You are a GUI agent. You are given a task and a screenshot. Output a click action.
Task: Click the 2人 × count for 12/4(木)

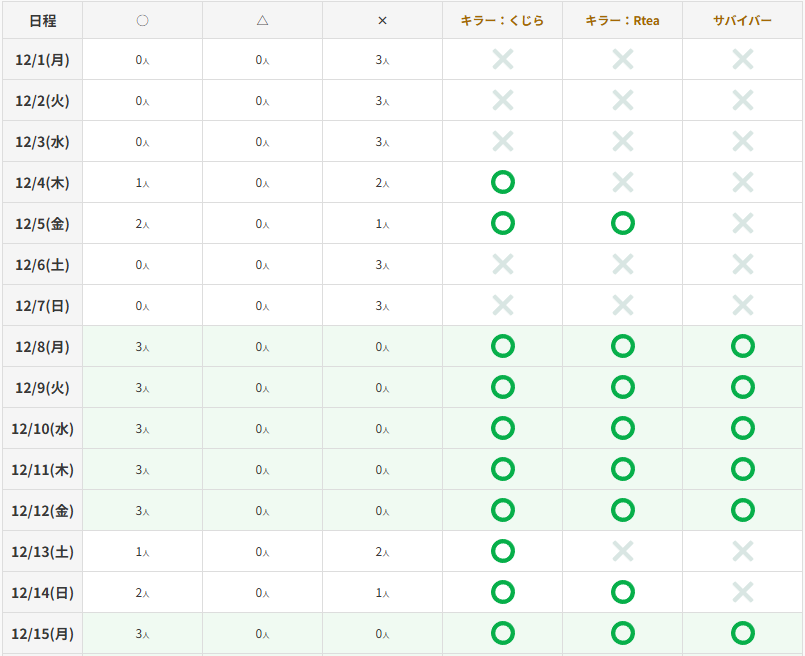tap(382, 183)
